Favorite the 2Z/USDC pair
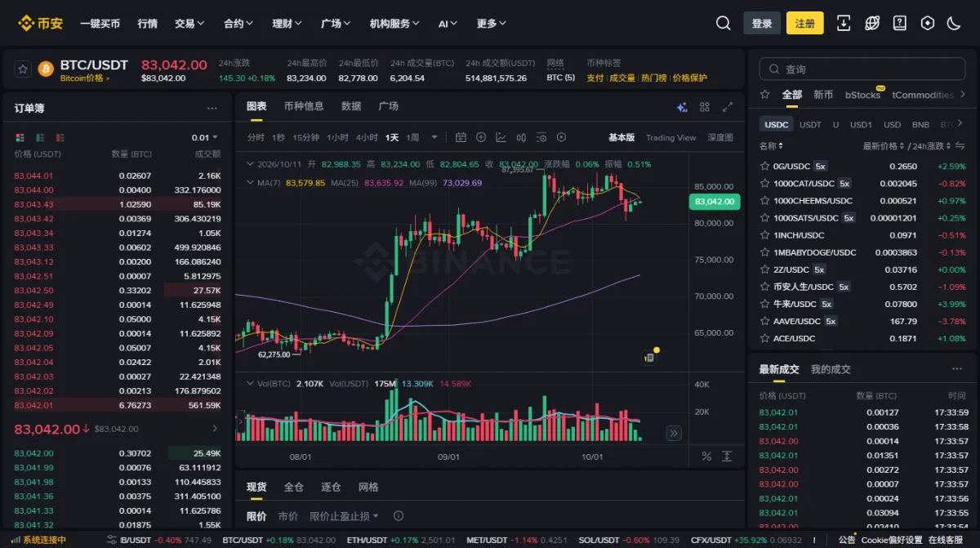The image size is (980, 548). click(764, 270)
